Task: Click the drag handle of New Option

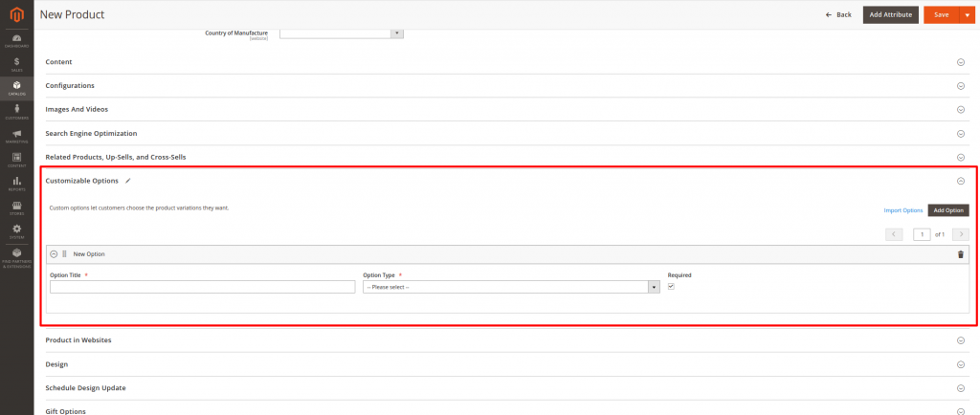Action: pyautogui.click(x=64, y=254)
